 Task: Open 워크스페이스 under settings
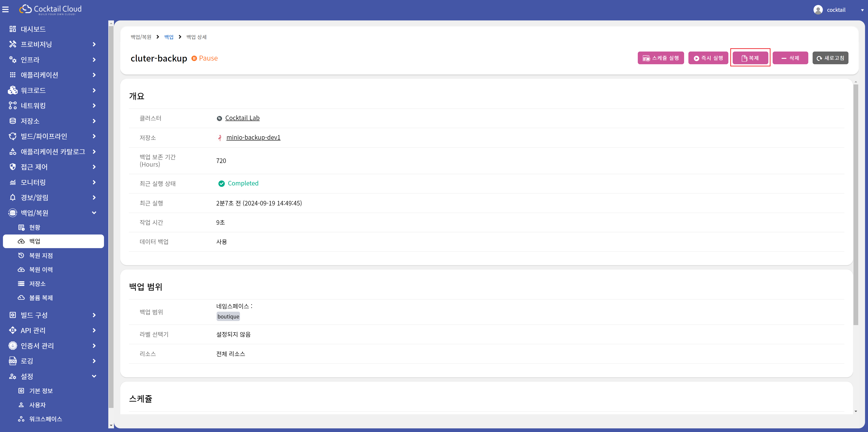point(45,419)
